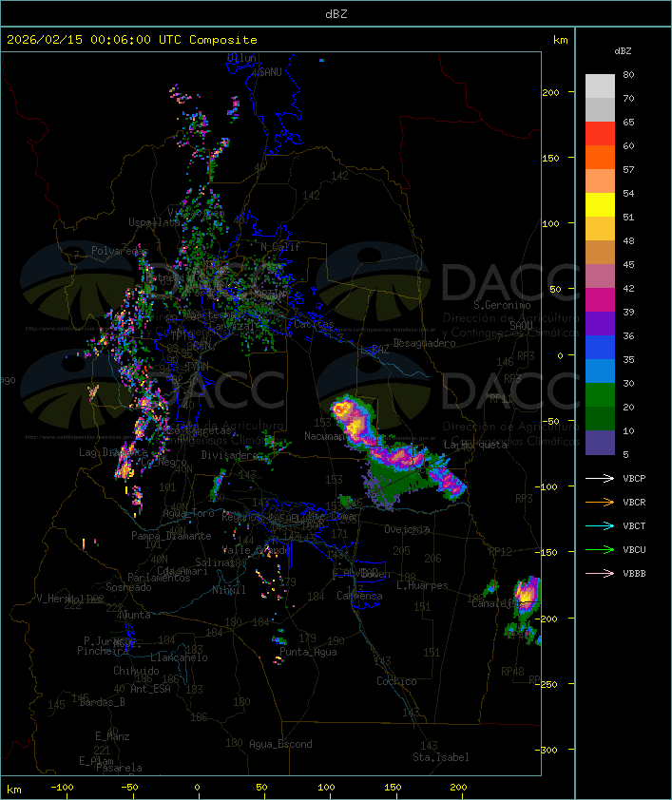Select the gold 48-51 dBZ swatch

pos(600,229)
